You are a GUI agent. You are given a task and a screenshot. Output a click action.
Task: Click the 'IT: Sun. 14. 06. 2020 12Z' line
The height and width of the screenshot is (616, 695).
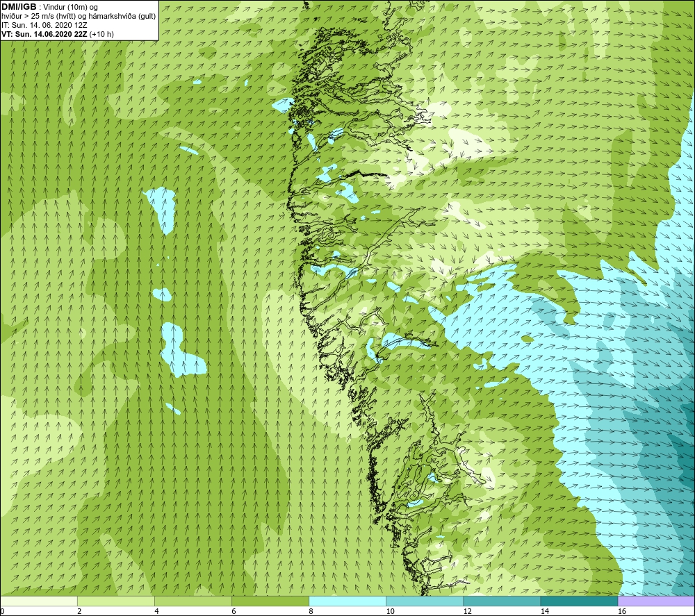[x=44, y=25]
